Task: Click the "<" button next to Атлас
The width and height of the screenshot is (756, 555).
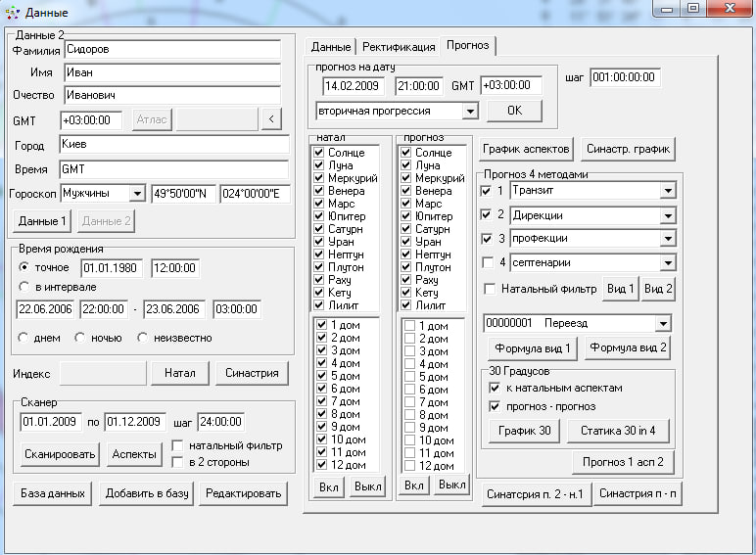Action: [x=271, y=119]
